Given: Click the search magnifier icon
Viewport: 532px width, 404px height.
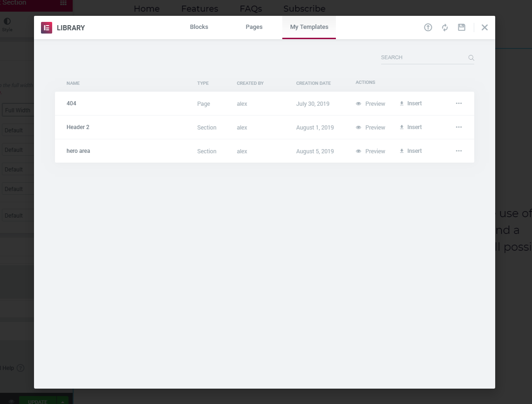Looking at the screenshot, I should (x=471, y=58).
